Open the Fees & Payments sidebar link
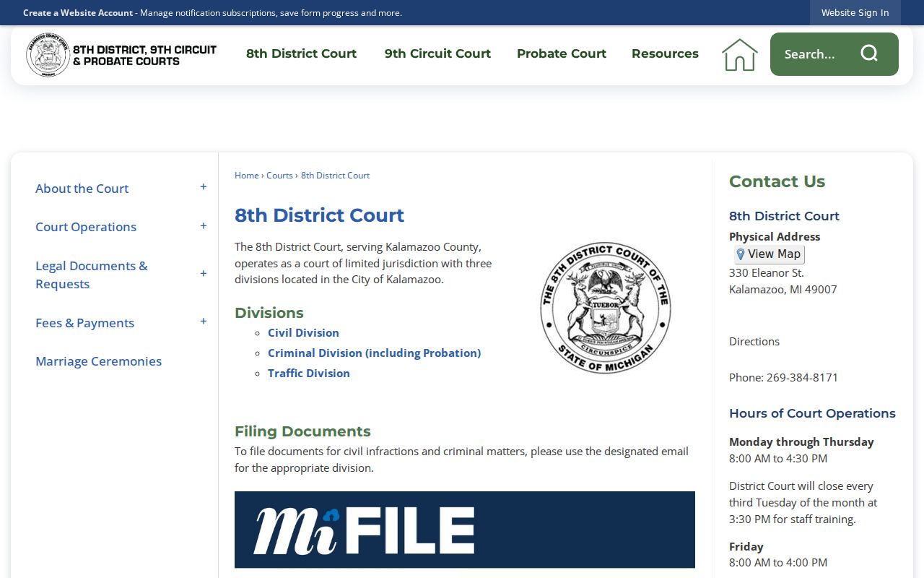Image resolution: width=924 pixels, height=578 pixels. click(84, 323)
